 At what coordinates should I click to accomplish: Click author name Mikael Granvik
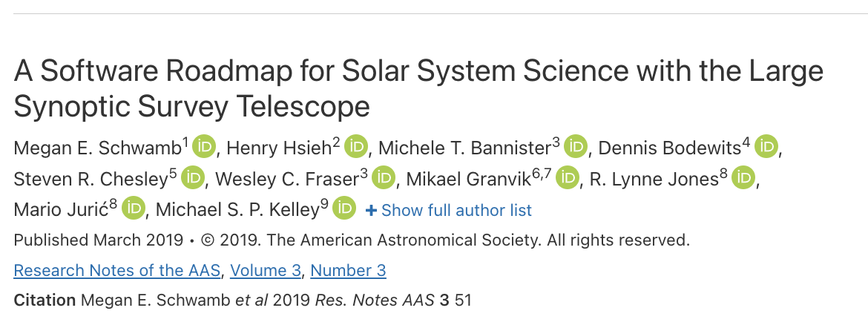pyautogui.click(x=467, y=180)
